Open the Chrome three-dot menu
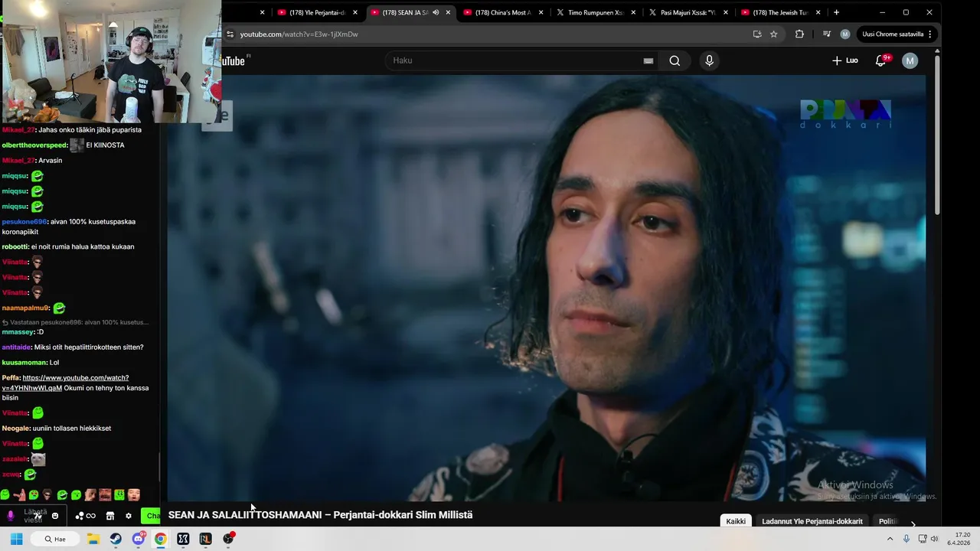The height and width of the screenshot is (551, 980). tap(930, 34)
